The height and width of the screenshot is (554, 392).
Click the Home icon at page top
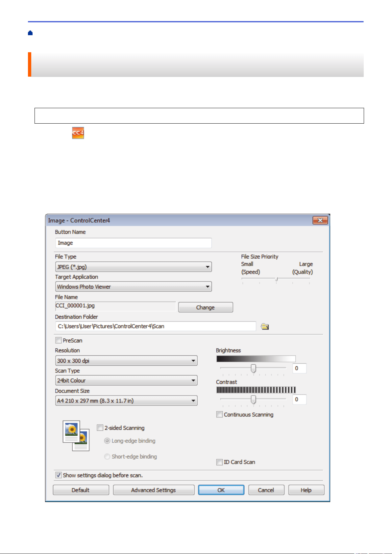30,33
